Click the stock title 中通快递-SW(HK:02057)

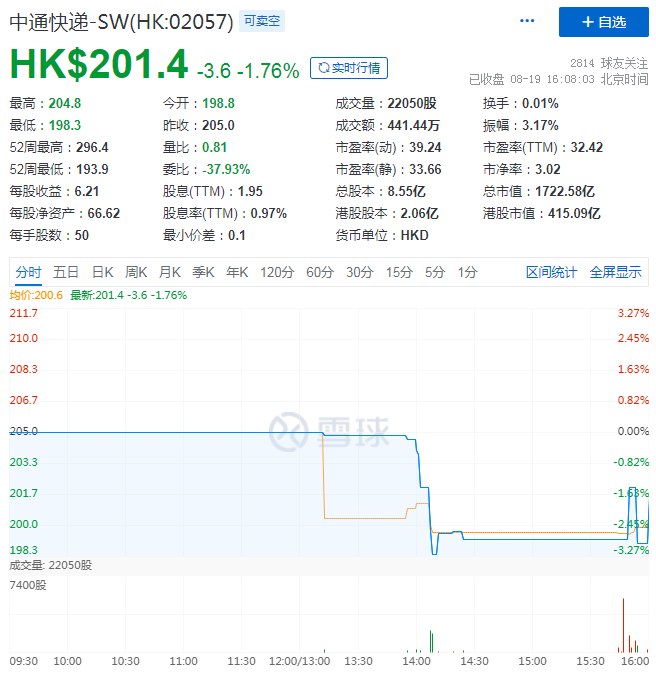pyautogui.click(x=121, y=22)
